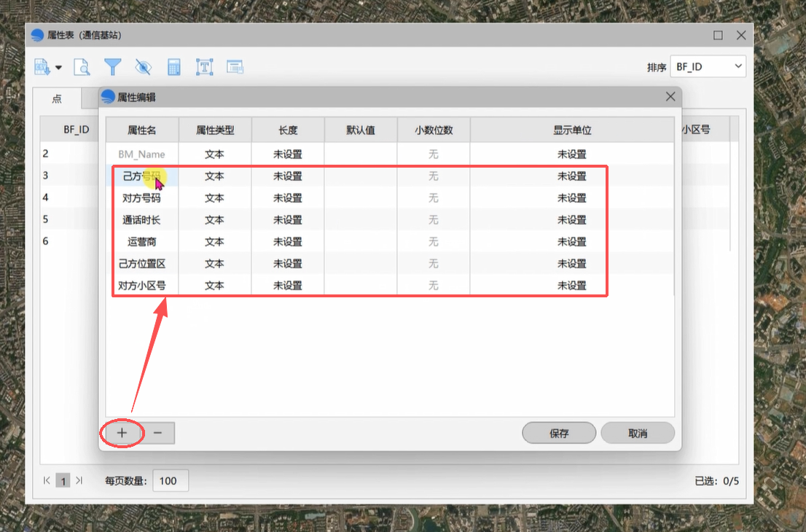Click the 属性名 column header
Viewport: 806px width, 532px height.
point(142,130)
